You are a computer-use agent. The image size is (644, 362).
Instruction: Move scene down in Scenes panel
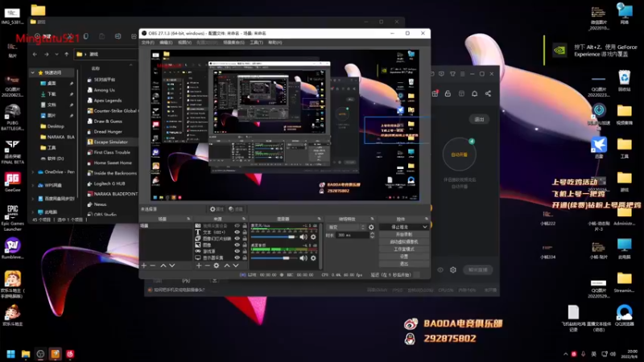[172, 265]
